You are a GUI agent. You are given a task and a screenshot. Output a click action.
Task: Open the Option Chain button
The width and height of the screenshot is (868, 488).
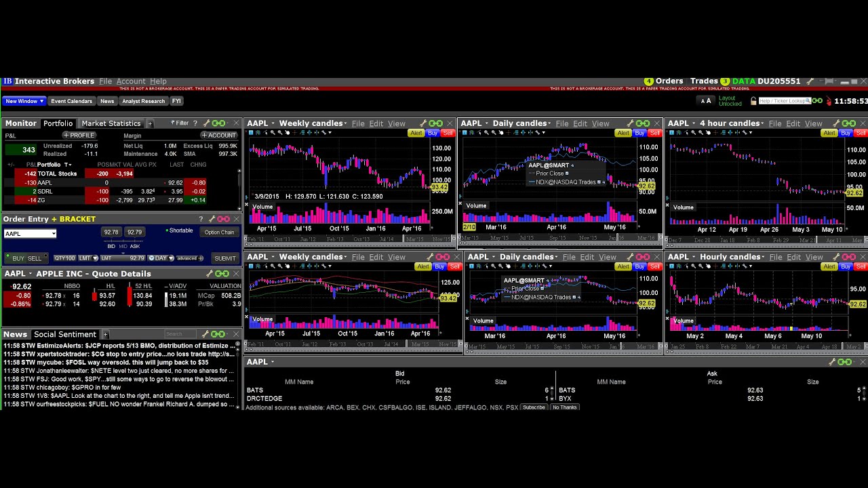(219, 232)
